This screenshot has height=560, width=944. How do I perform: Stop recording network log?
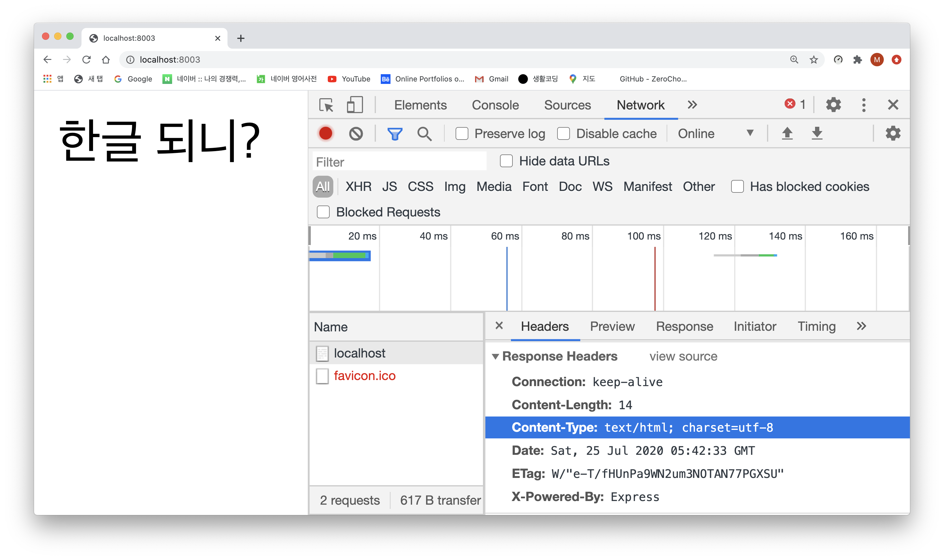325,133
